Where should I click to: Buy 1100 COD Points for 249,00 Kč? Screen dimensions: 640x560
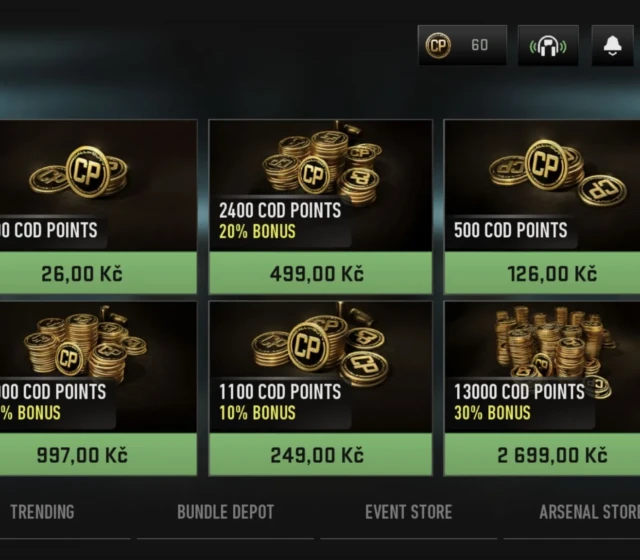click(x=320, y=456)
